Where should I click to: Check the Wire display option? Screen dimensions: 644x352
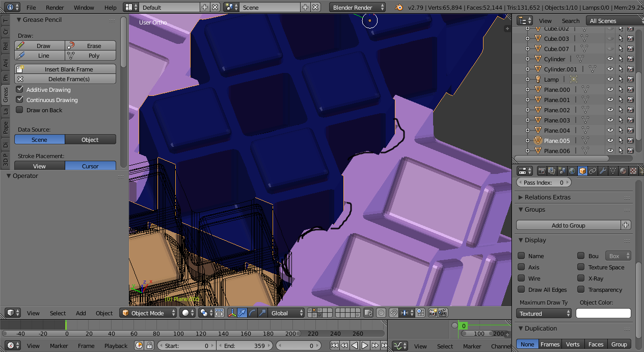coord(521,278)
